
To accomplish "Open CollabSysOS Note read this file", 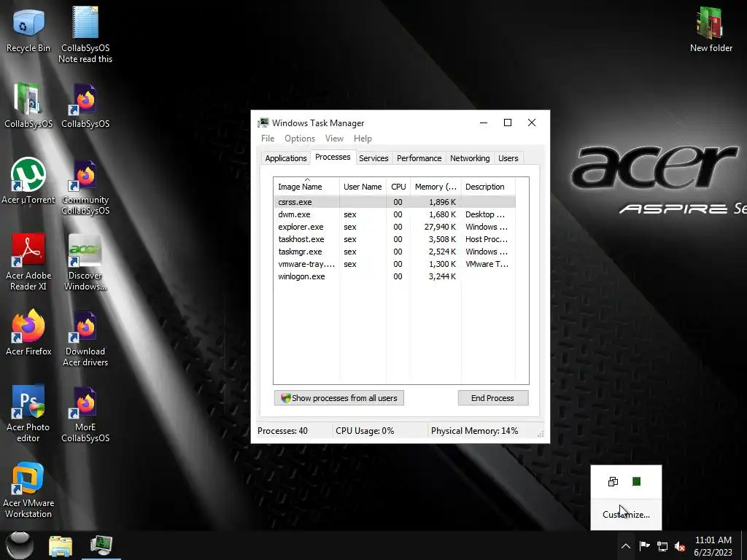I will 85,35.
